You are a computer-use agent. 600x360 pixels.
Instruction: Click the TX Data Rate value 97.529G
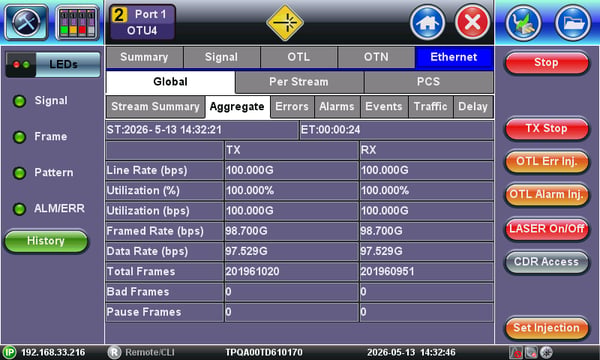click(246, 251)
